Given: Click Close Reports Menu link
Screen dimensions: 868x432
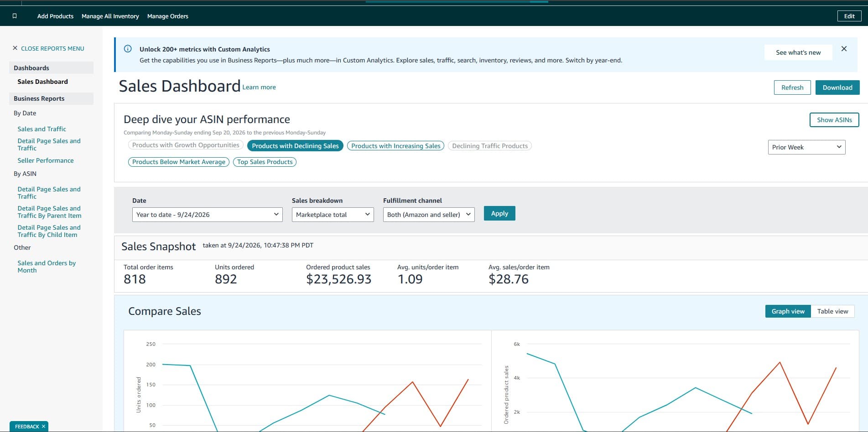Looking at the screenshot, I should (x=52, y=48).
